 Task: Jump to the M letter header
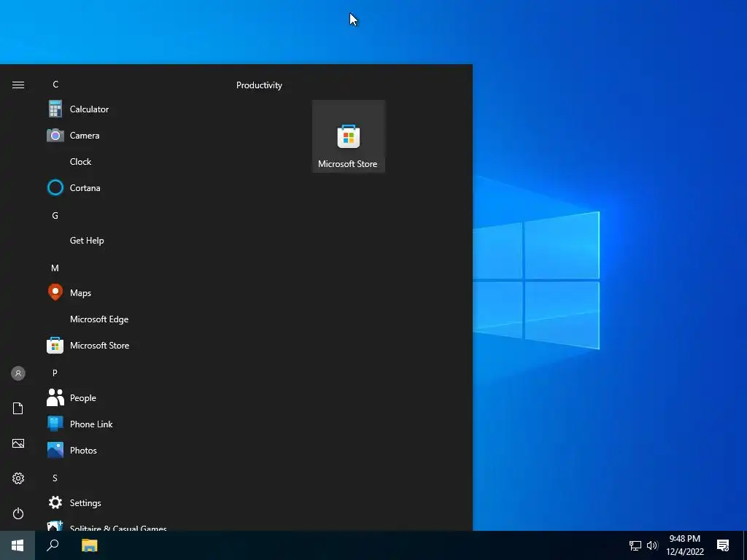point(55,268)
